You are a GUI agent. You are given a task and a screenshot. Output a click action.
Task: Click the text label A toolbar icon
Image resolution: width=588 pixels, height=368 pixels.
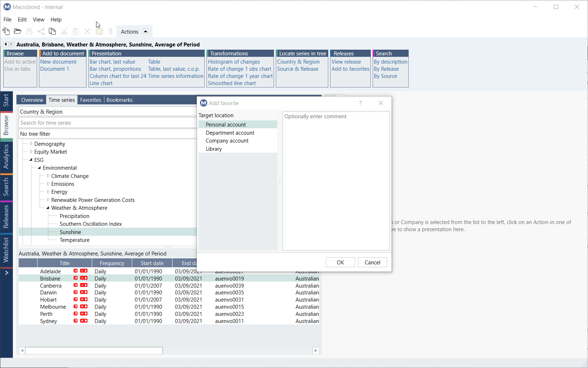pyautogui.click(x=99, y=31)
